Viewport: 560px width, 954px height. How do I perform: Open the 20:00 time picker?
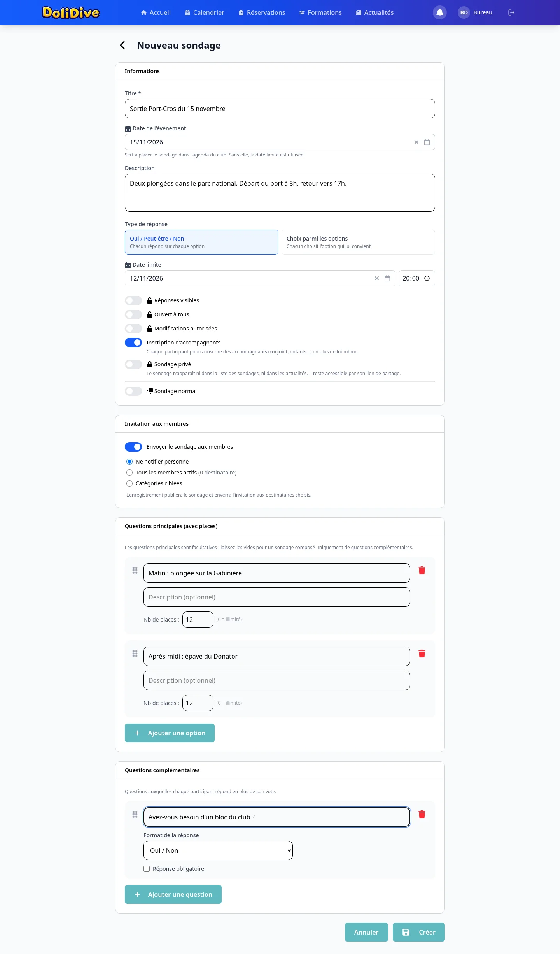(x=416, y=278)
